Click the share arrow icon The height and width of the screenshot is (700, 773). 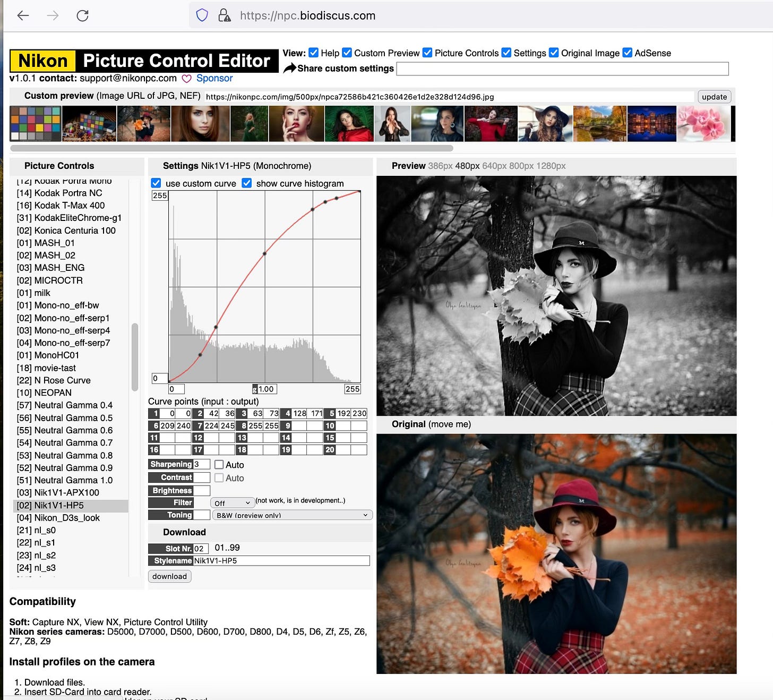click(289, 68)
